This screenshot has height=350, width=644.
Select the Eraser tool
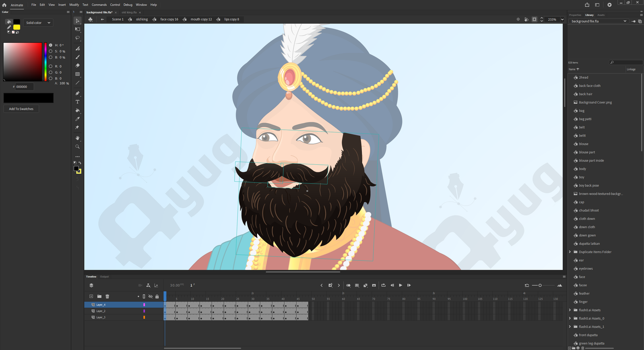77,65
